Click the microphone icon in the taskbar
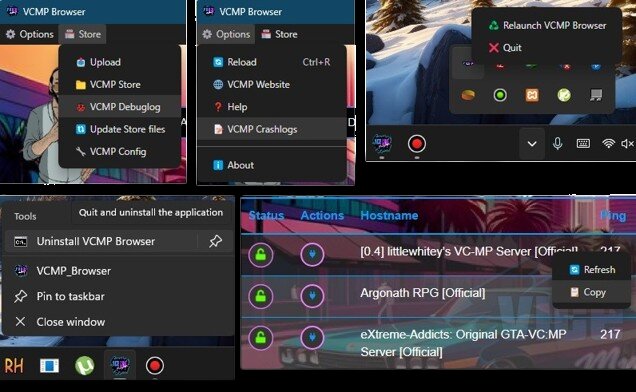636x392 pixels. point(558,144)
